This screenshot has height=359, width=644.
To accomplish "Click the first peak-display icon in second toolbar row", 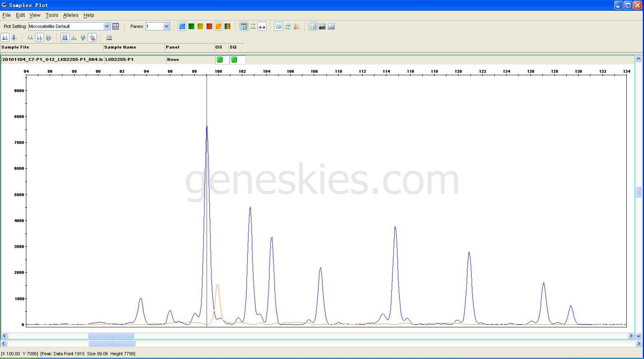I will (x=5, y=37).
